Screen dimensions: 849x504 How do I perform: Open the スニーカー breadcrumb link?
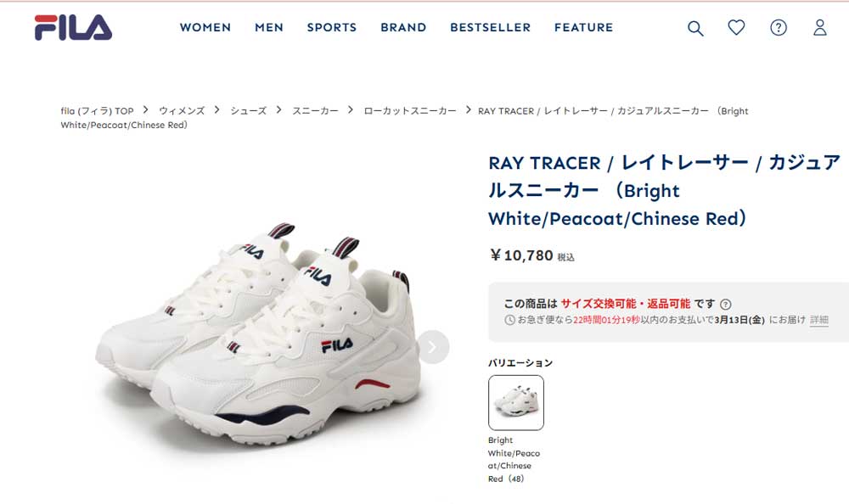[x=315, y=111]
